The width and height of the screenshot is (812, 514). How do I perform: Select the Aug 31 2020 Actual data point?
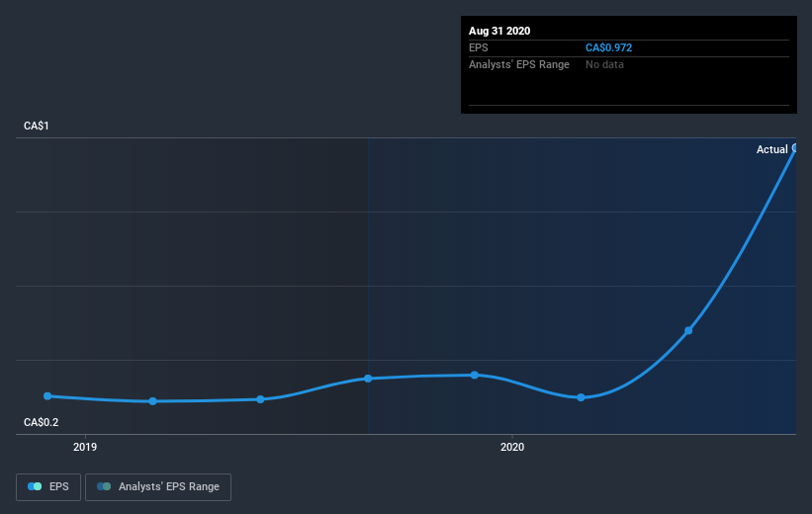coord(795,148)
